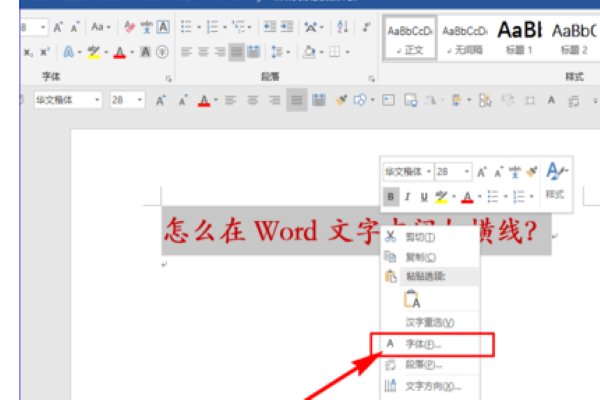The image size is (600, 400).
Task: Increase paragraph indent in the ribbon
Action: click(x=287, y=27)
